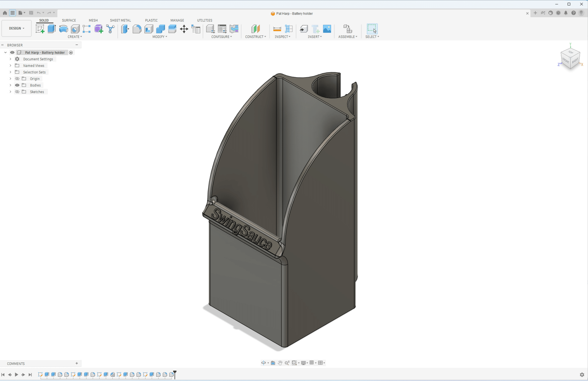Open the ASSEMBLE dropdown menu
Viewport: 588px width, 381px height.
pos(348,37)
